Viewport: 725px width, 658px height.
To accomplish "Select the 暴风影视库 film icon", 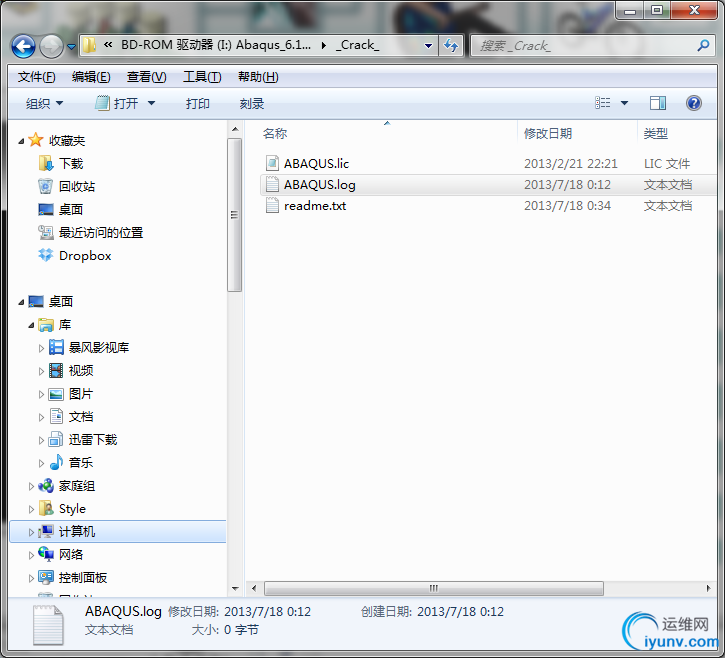I will [x=56, y=347].
